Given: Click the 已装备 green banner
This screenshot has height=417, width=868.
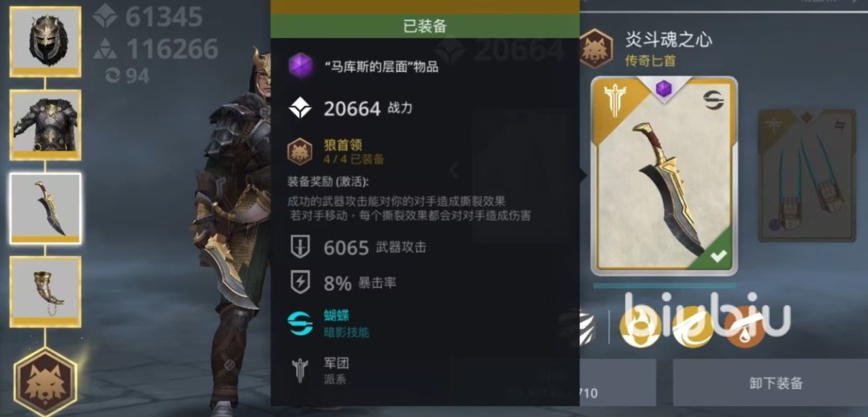Looking at the screenshot, I should tap(425, 26).
